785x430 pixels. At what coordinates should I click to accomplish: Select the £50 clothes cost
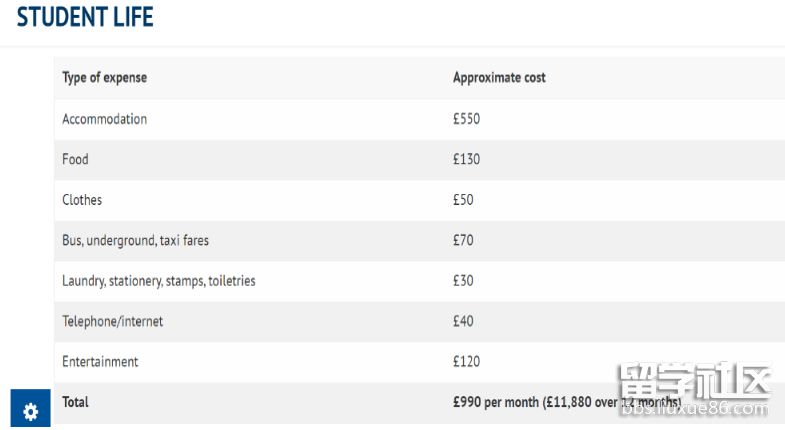463,200
